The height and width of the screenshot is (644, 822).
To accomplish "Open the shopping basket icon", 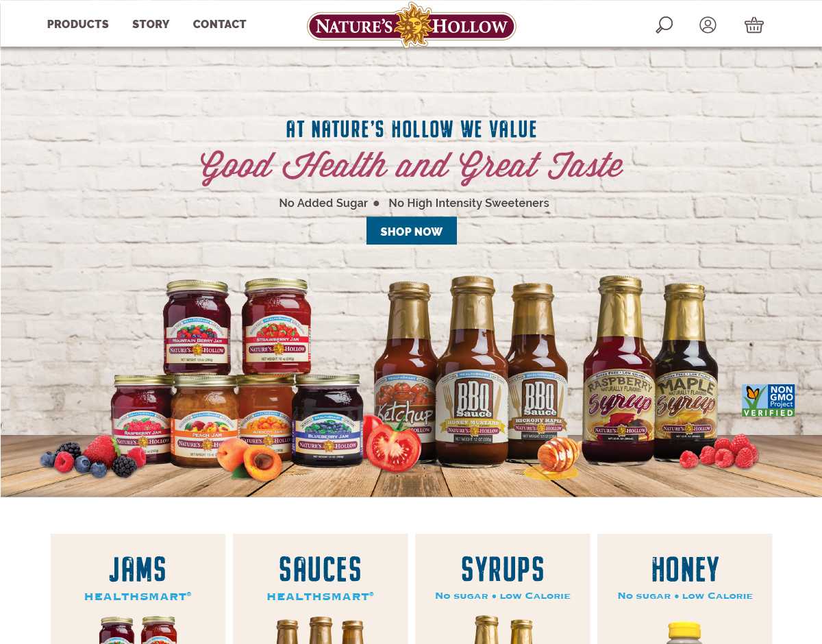I will tap(754, 25).
